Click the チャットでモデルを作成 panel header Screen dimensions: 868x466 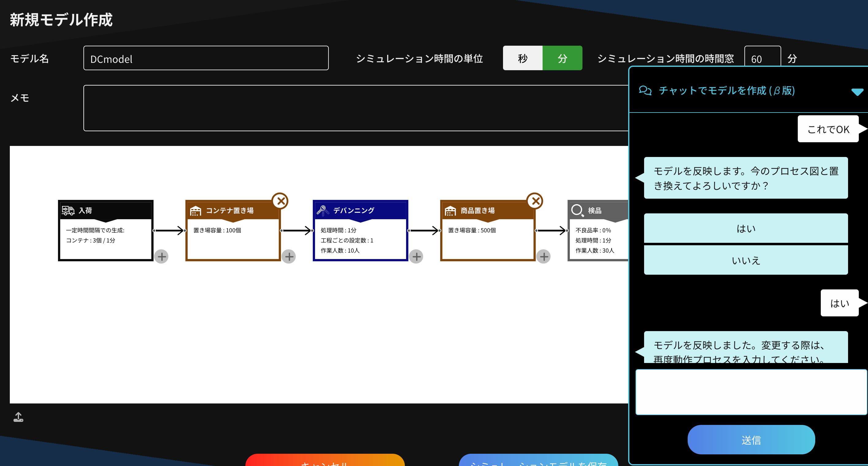(x=727, y=90)
